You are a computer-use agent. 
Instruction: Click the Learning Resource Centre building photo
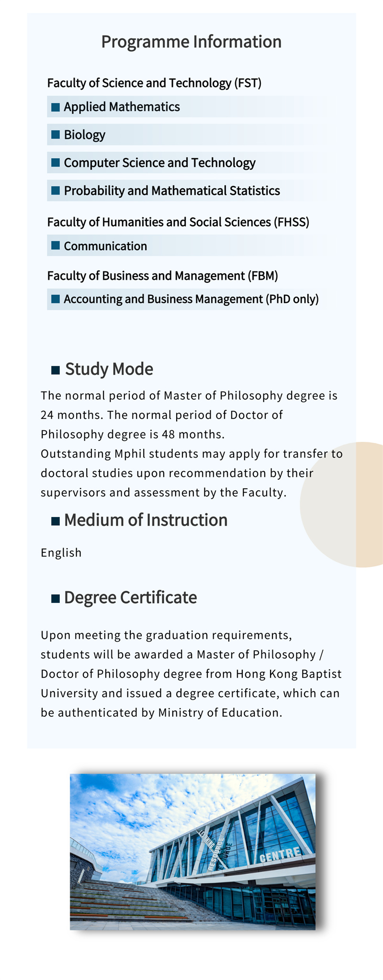pyautogui.click(x=192, y=852)
